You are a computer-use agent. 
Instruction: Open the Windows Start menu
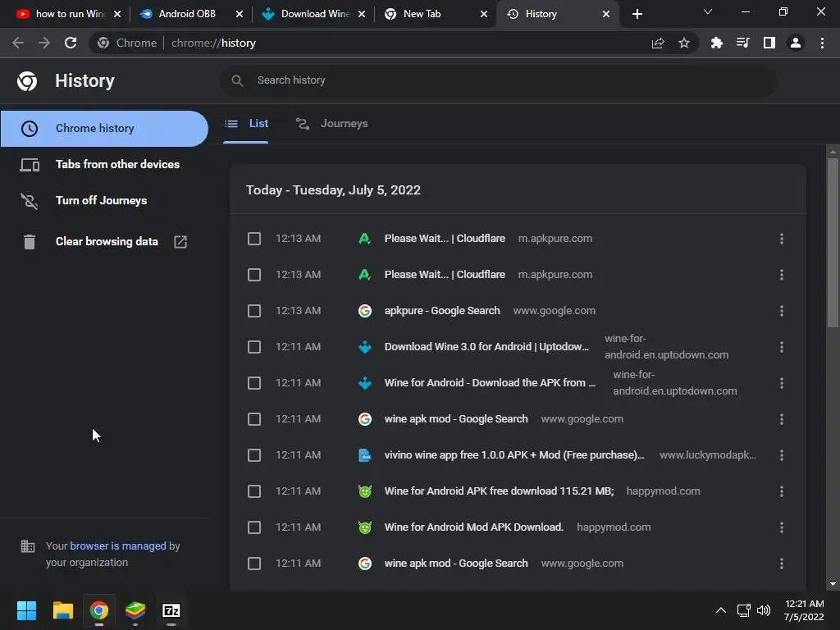coord(26,610)
